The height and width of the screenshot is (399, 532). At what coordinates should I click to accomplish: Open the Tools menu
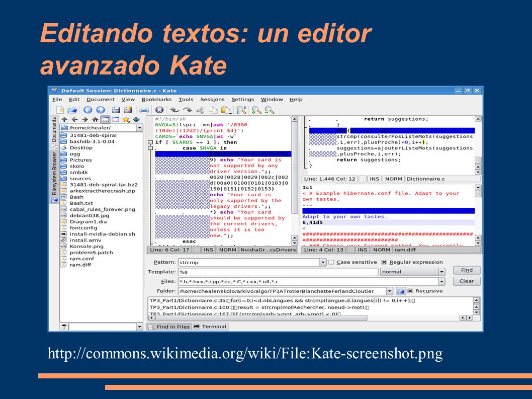[x=186, y=100]
